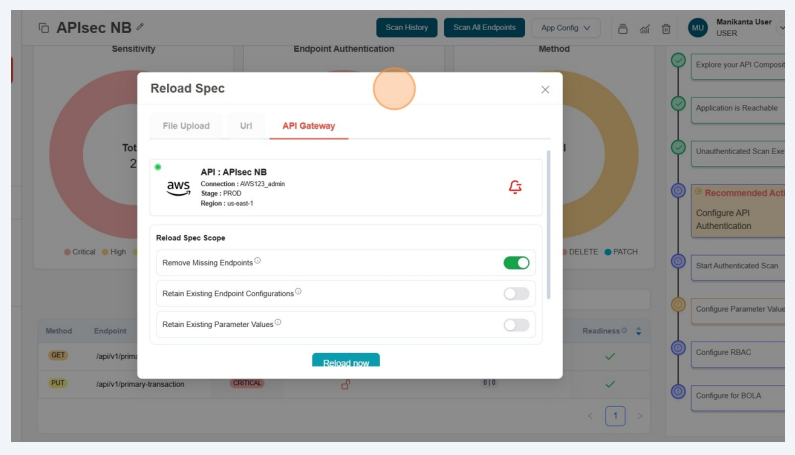Click the Scan History button
795x455 pixels.
tap(407, 27)
